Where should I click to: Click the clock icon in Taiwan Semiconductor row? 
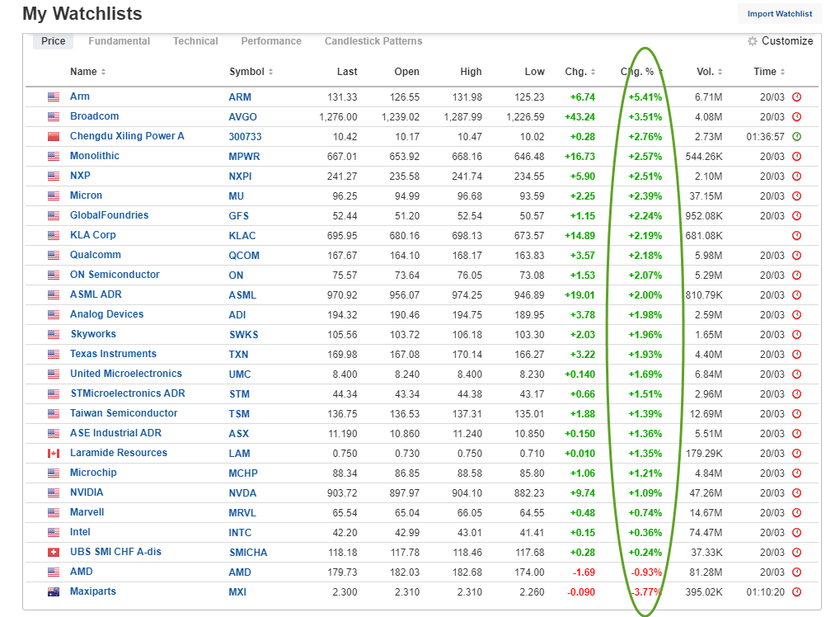point(796,414)
